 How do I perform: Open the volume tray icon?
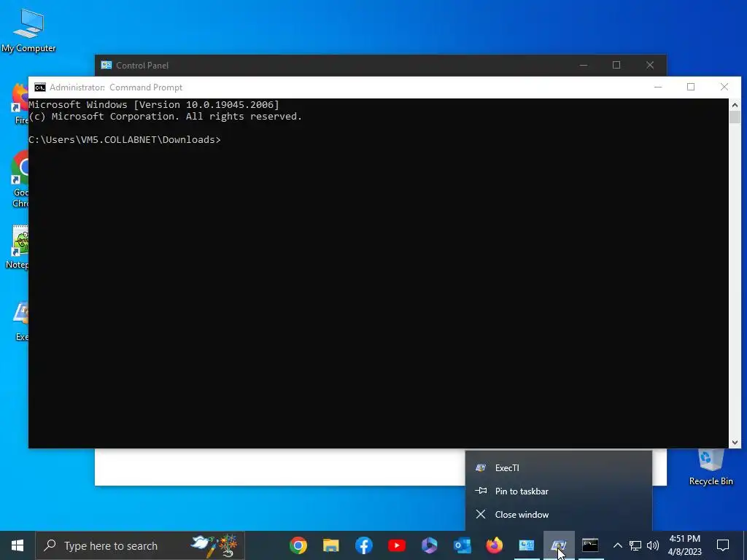[x=653, y=545]
